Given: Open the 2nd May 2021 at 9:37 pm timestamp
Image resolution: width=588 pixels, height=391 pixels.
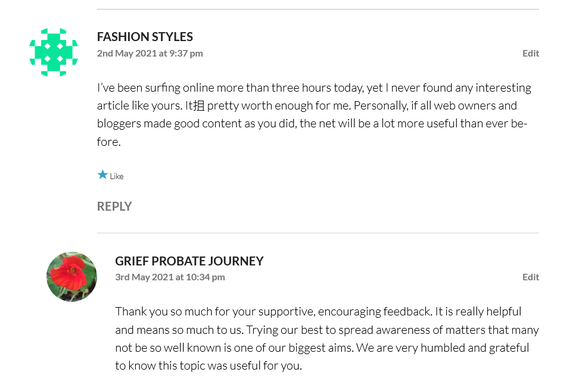Looking at the screenshot, I should point(150,53).
